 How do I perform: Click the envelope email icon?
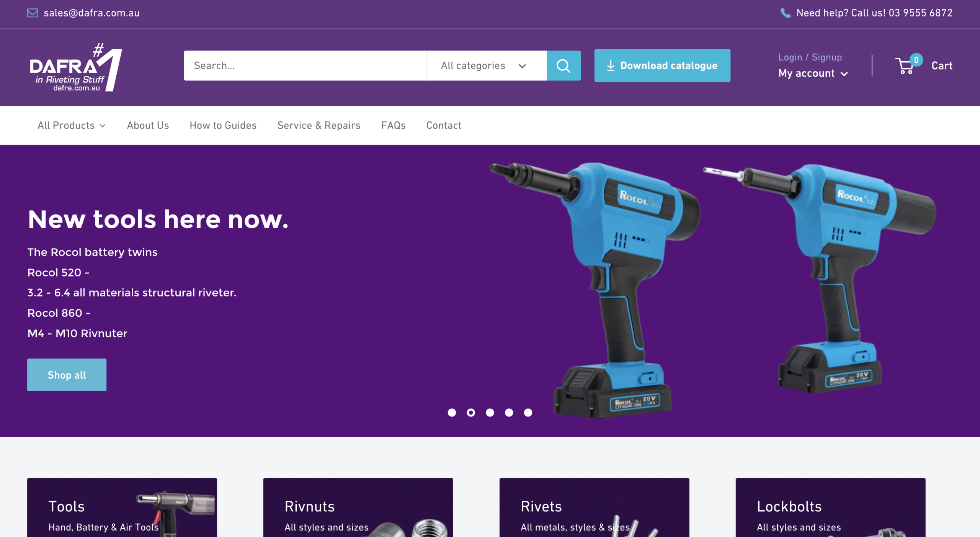33,13
